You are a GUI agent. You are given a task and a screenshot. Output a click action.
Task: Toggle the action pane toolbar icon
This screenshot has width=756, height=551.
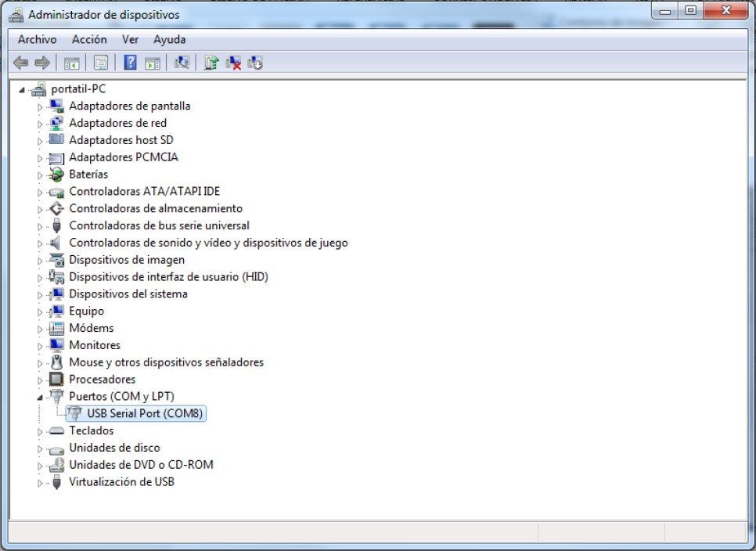(153, 63)
